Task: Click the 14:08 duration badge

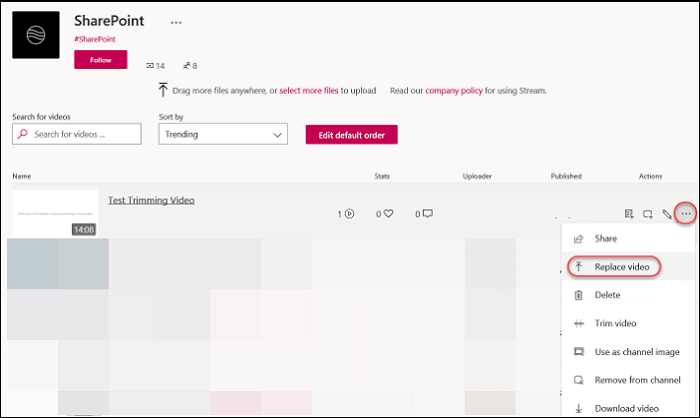Action: click(x=84, y=230)
